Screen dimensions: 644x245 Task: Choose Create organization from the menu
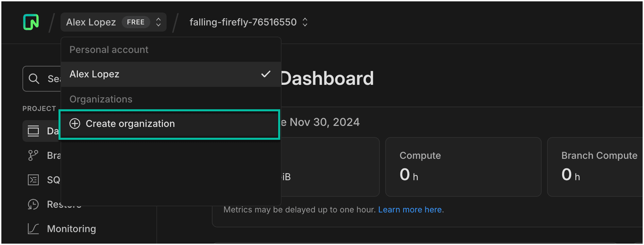[130, 124]
